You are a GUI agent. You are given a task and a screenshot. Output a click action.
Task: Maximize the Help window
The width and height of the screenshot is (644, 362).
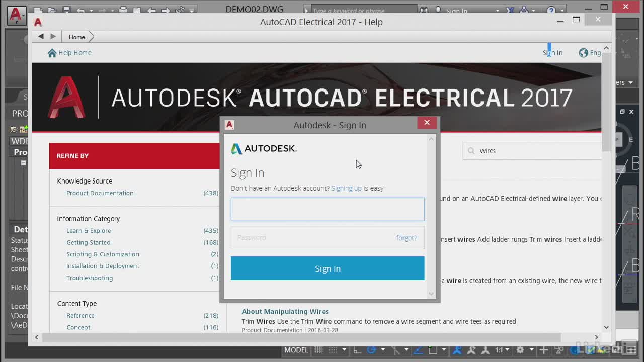576,20
